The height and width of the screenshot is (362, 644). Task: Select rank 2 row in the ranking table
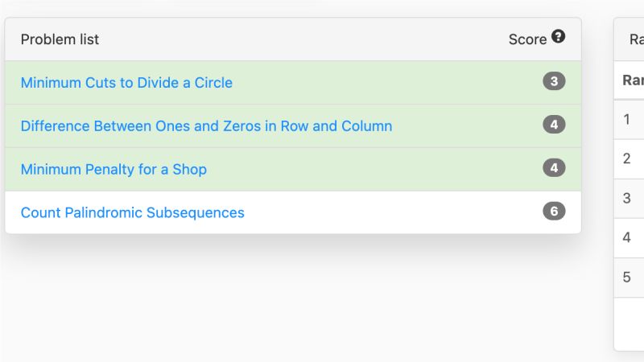coord(630,158)
